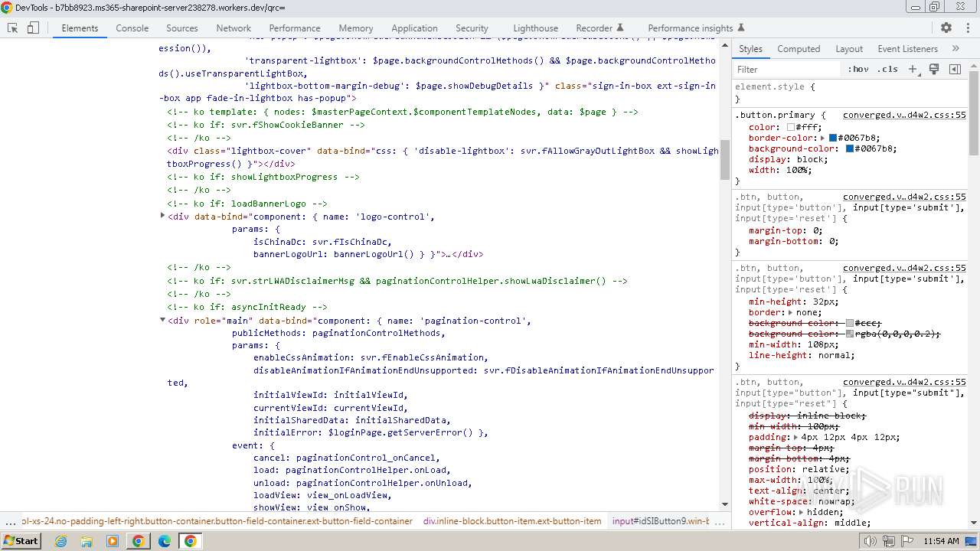Toggle computed styles sidebar icon
Viewport: 980px width, 551px height.
[955, 69]
